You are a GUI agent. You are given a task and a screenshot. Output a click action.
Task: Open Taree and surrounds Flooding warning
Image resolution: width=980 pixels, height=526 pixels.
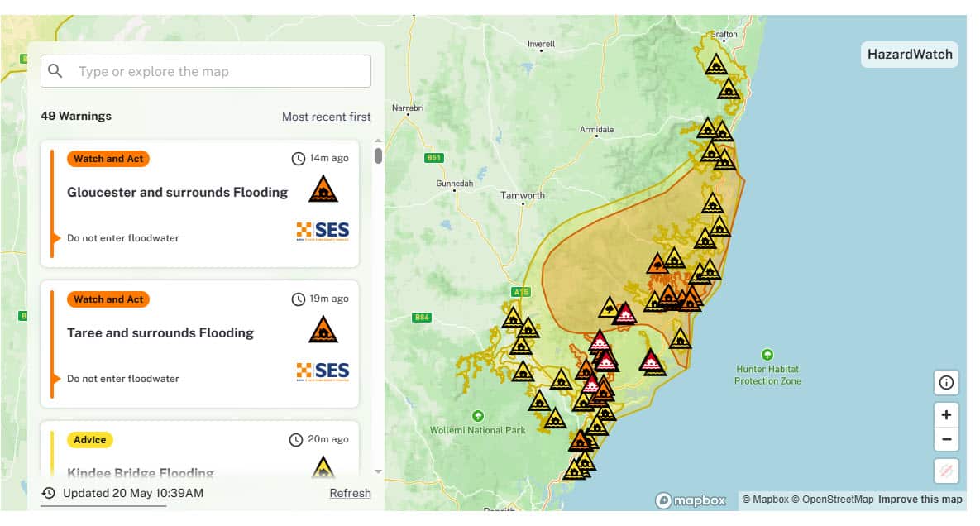[x=160, y=332]
